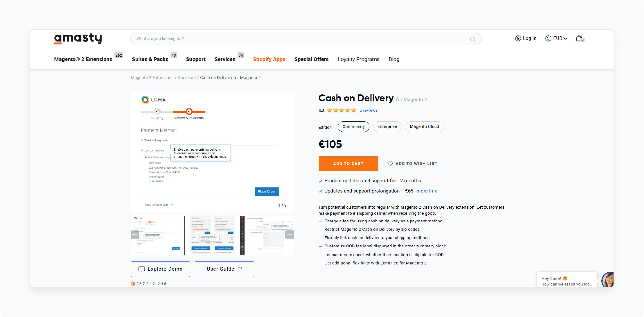Click the gallery next arrow

(289, 234)
